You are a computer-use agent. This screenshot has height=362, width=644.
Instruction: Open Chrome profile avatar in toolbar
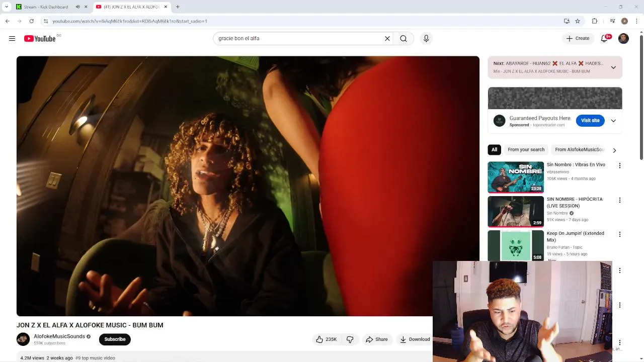click(x=624, y=21)
